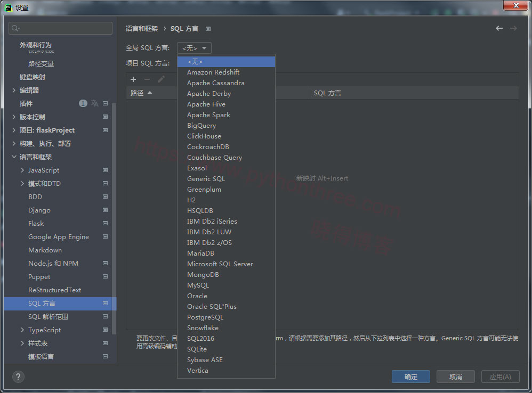Click the project icon on JavaScript row

105,170
